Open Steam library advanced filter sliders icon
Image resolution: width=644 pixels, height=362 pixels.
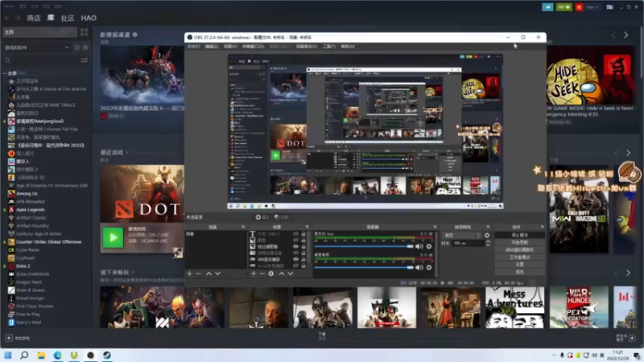coord(85,60)
